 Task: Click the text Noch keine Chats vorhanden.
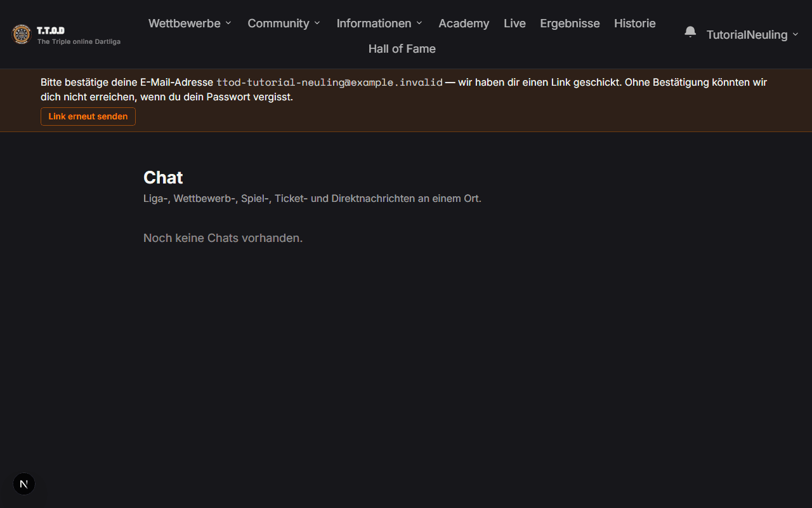(223, 238)
